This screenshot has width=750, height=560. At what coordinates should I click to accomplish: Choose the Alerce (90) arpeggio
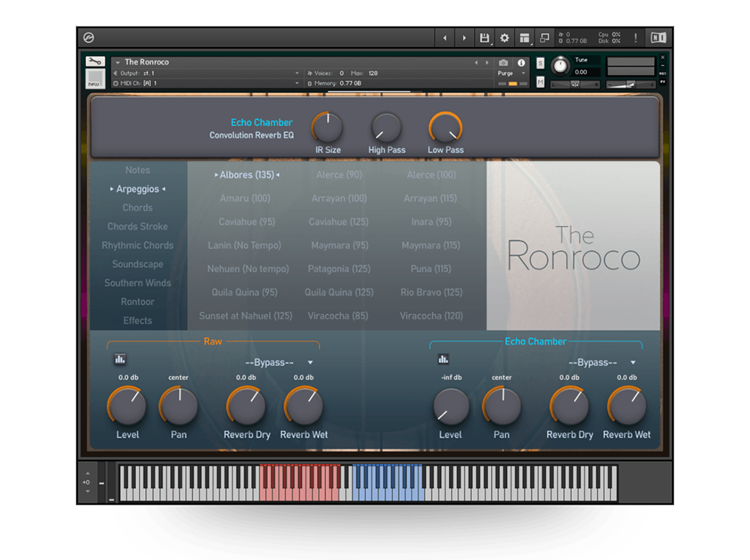[x=339, y=175]
